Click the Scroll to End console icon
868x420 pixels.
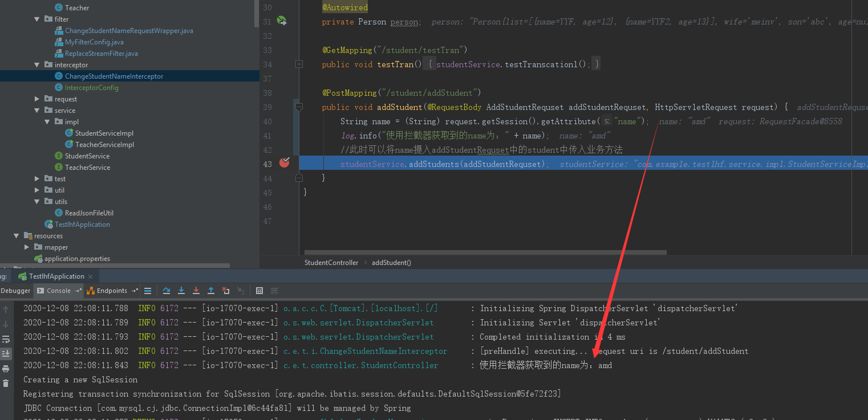[x=6, y=353]
